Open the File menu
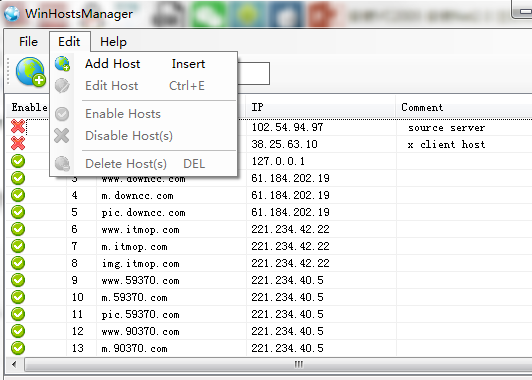Image resolution: width=532 pixels, height=380 pixels. click(x=28, y=42)
